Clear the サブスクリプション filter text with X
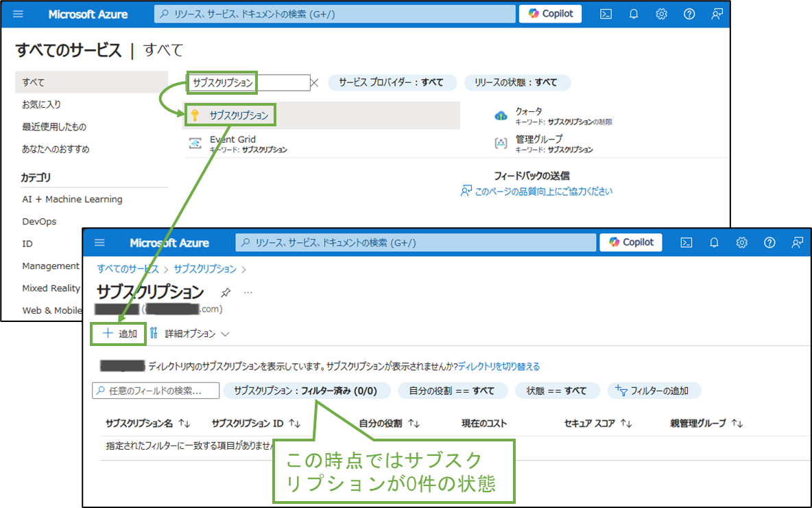This screenshot has height=508, width=812. (314, 83)
